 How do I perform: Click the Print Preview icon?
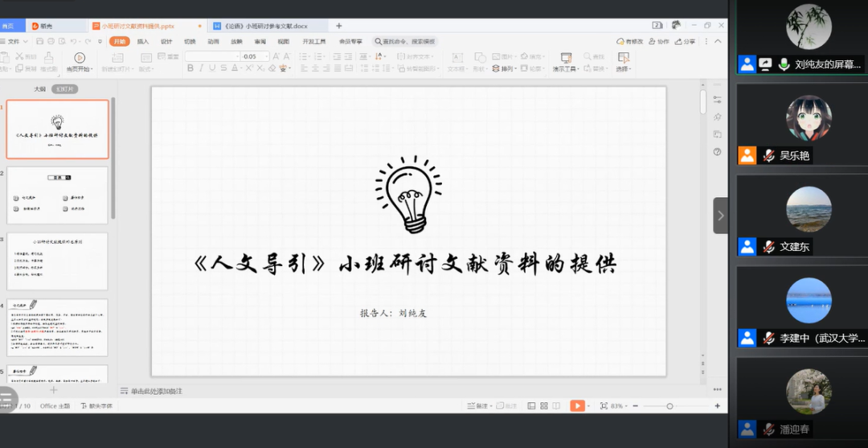[62, 41]
